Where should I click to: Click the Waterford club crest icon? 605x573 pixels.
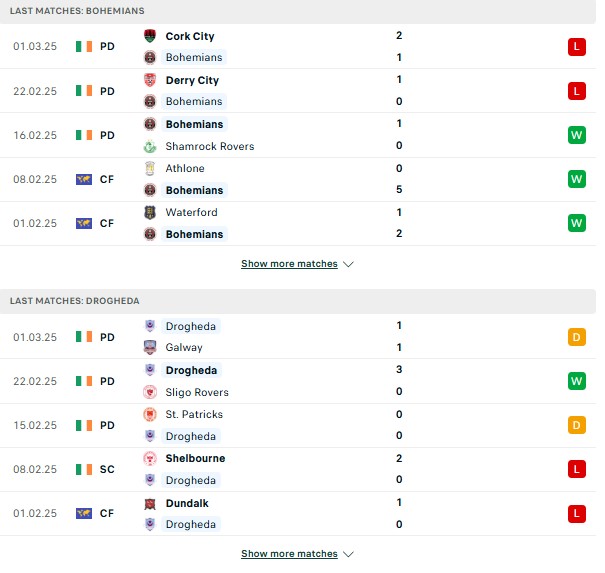click(150, 212)
